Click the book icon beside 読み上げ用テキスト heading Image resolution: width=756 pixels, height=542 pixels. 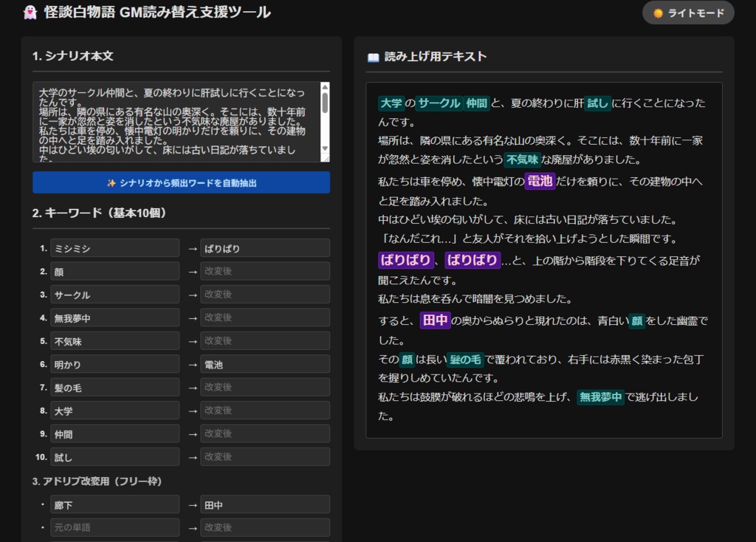(x=373, y=58)
